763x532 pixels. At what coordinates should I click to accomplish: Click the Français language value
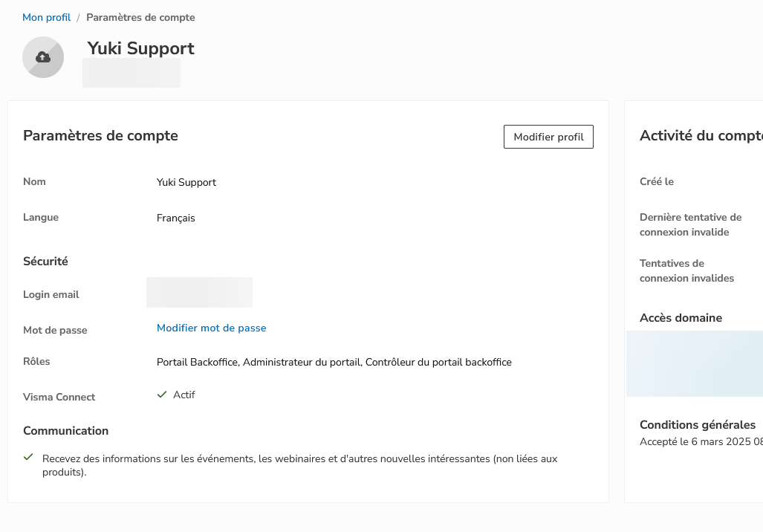[x=175, y=218]
